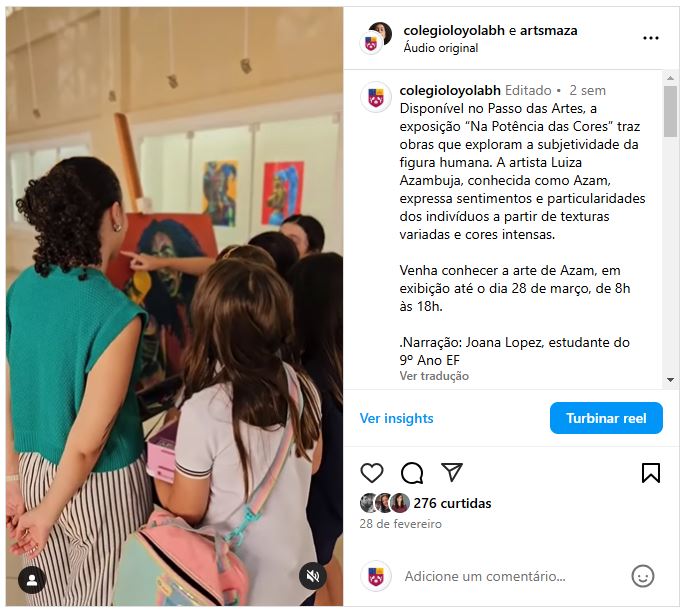Open comments via the speech bubble icon
The height and width of the screenshot is (613, 686).
point(412,473)
